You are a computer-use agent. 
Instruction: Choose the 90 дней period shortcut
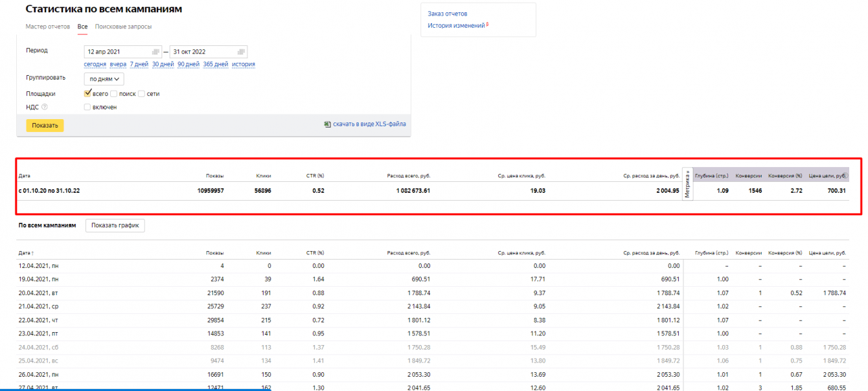point(188,64)
